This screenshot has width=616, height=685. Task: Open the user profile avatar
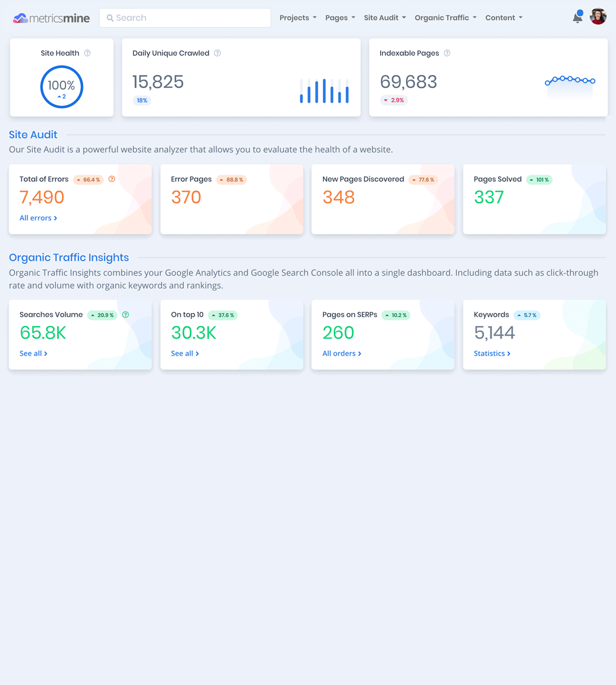coord(598,17)
